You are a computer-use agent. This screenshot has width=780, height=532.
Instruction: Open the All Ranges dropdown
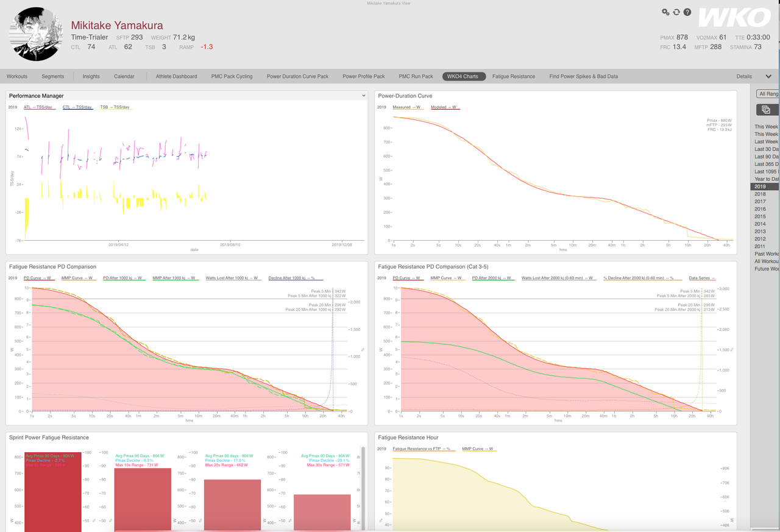pos(768,94)
